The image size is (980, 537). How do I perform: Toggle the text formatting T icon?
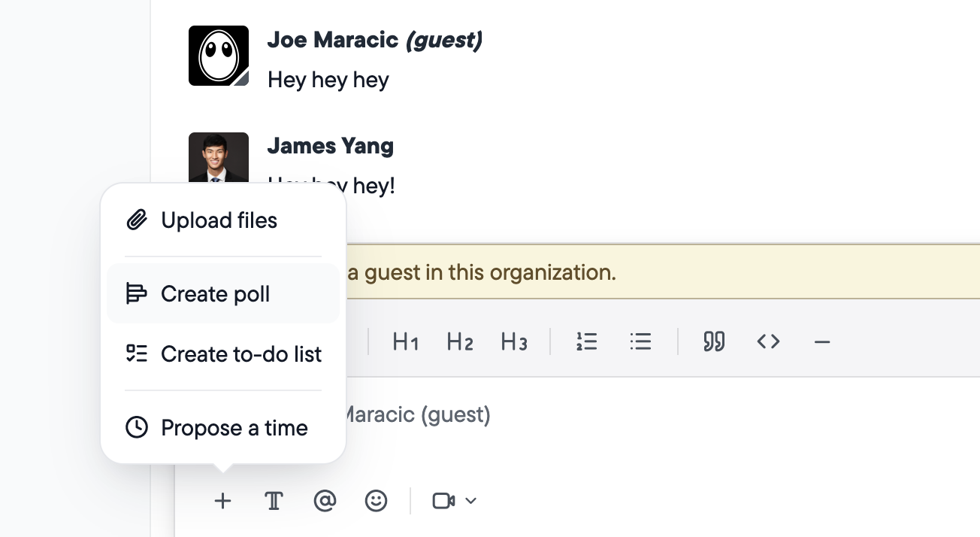point(274,501)
